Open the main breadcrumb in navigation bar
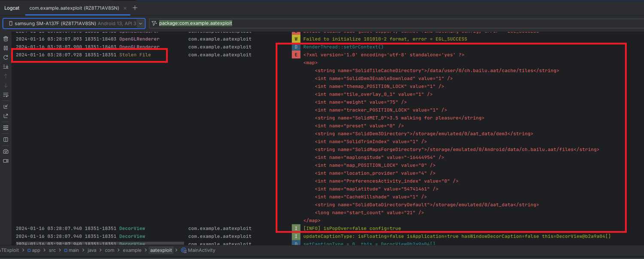The image size is (644, 259). (x=71, y=250)
